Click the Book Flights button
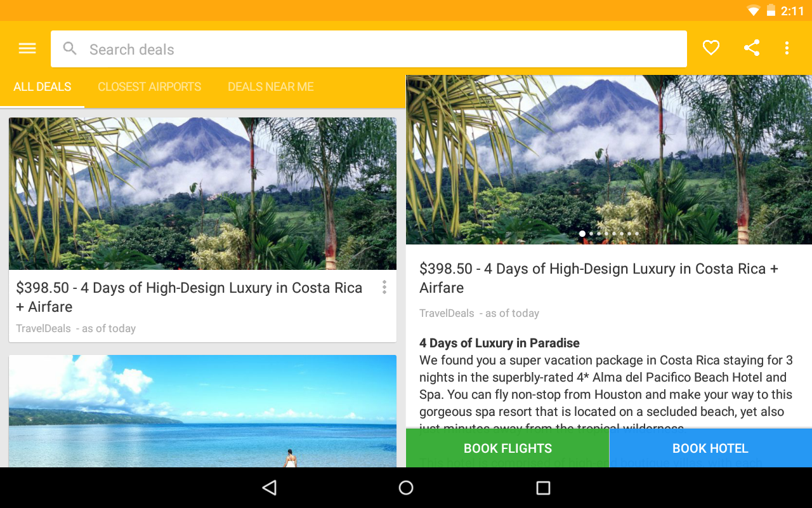Viewport: 812px width, 508px height. (x=507, y=448)
